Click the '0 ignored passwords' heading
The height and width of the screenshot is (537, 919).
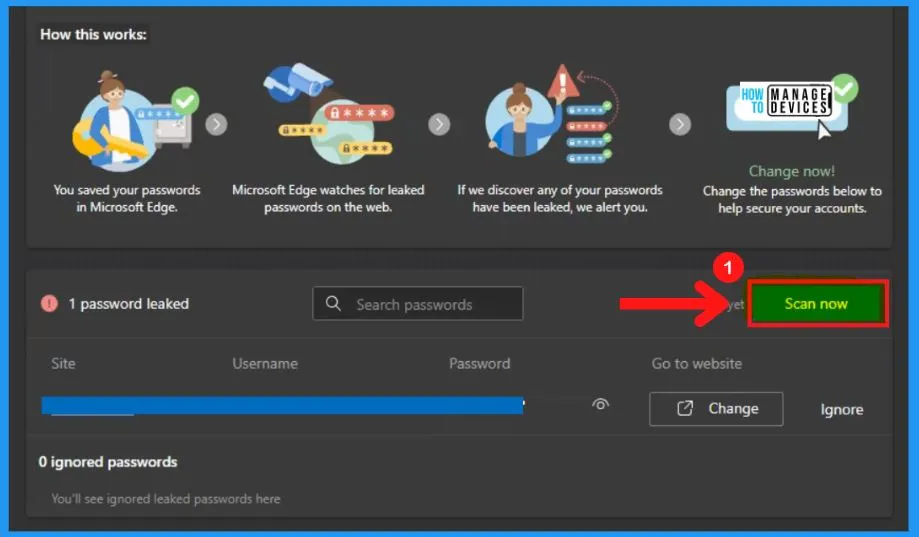pyautogui.click(x=108, y=462)
